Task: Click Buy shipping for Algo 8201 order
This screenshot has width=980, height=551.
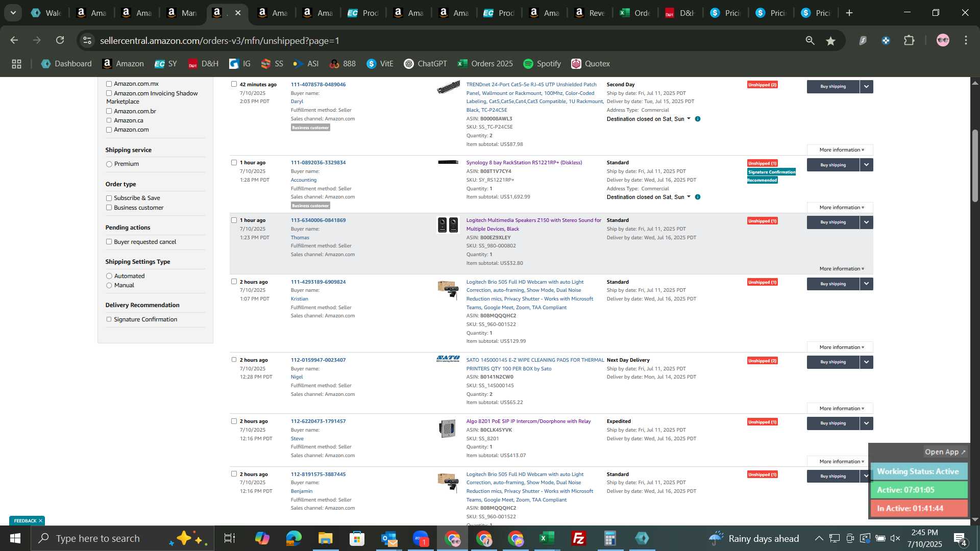Action: pos(833,423)
